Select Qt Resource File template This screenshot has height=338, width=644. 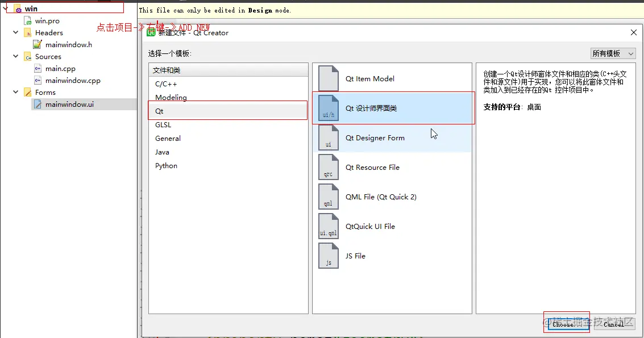392,167
